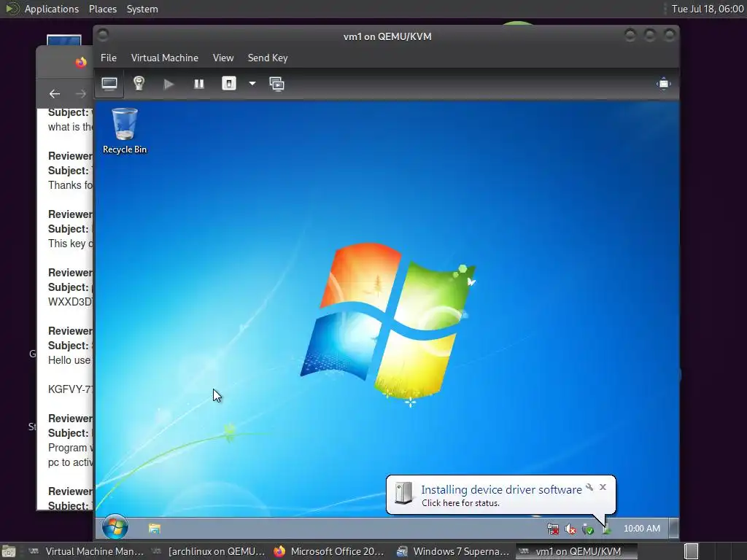Viewport: 747px width, 560px height.
Task: Select the Recycle Bin desktop icon
Action: pos(125,130)
